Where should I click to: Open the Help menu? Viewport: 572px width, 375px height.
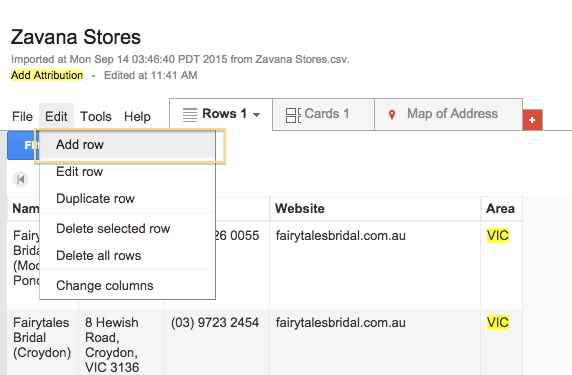[x=137, y=117]
